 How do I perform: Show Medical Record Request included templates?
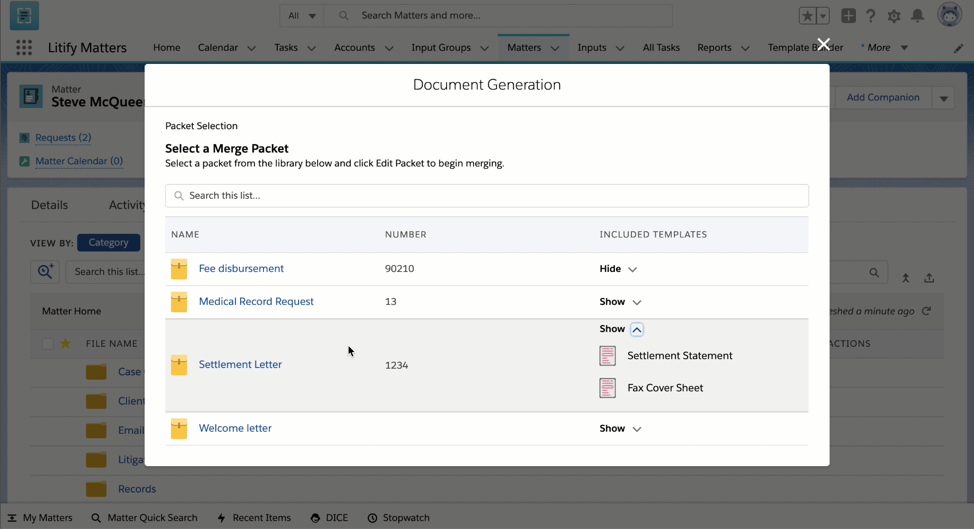620,302
